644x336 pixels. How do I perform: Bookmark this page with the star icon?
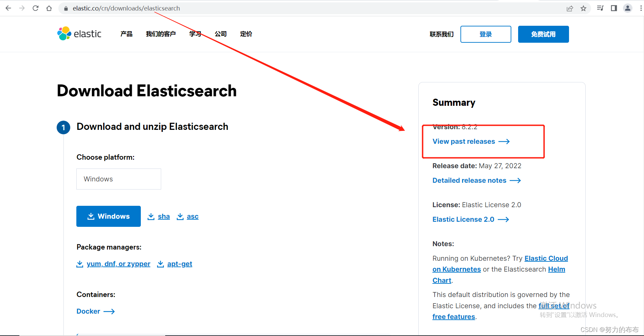tap(583, 8)
